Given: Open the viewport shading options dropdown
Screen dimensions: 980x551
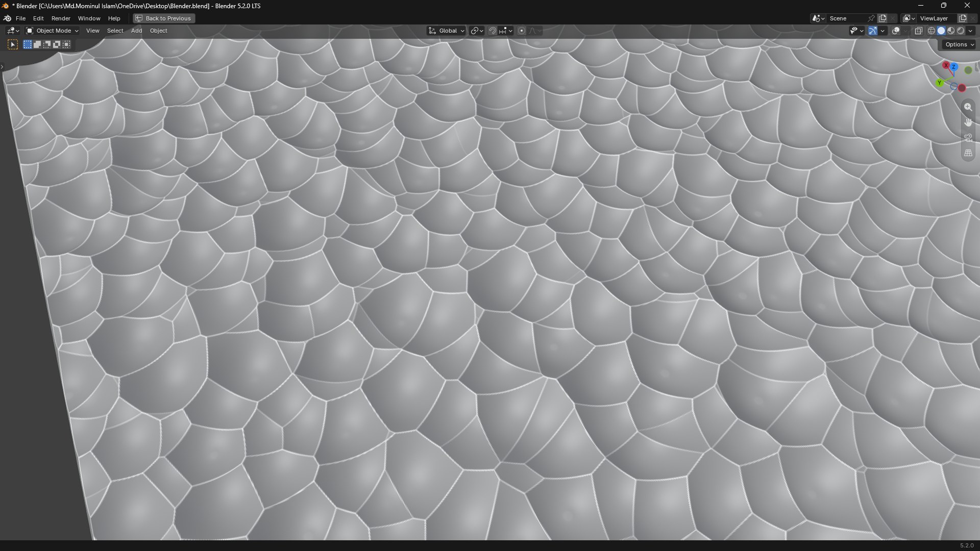Looking at the screenshot, I should point(971,31).
